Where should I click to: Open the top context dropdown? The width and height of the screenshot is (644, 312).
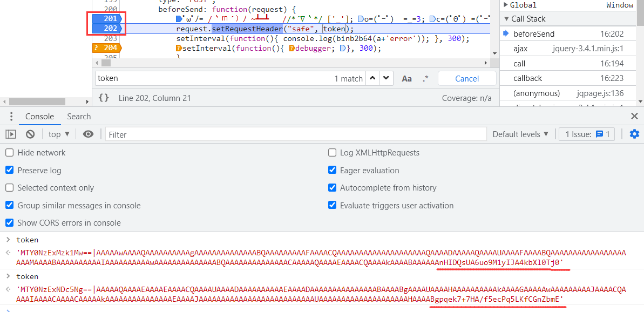59,134
